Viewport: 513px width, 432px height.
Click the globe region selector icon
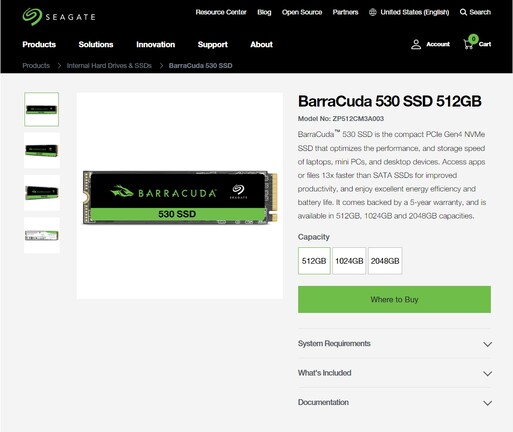coord(373,12)
